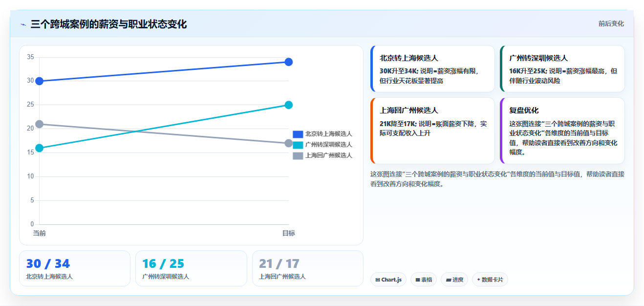
Task: Click the 表格 tag label
Action: point(427,280)
